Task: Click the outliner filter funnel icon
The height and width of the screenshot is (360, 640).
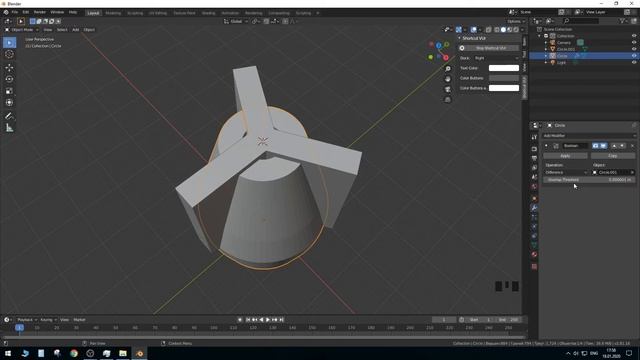Action: pos(622,21)
